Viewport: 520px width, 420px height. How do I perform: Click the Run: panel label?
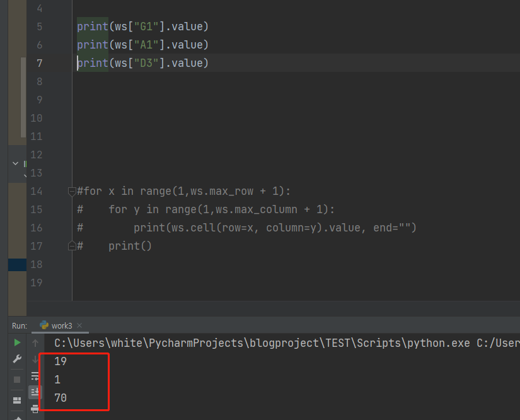[x=20, y=326]
